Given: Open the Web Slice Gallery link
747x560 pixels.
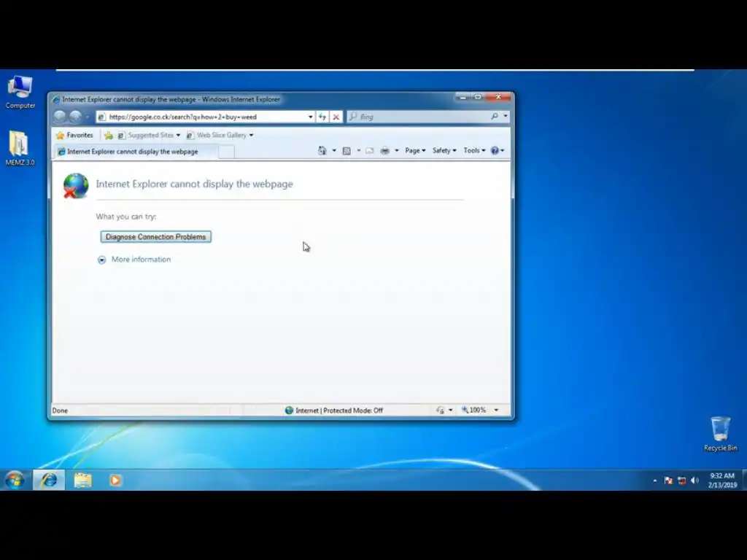Looking at the screenshot, I should pyautogui.click(x=220, y=135).
